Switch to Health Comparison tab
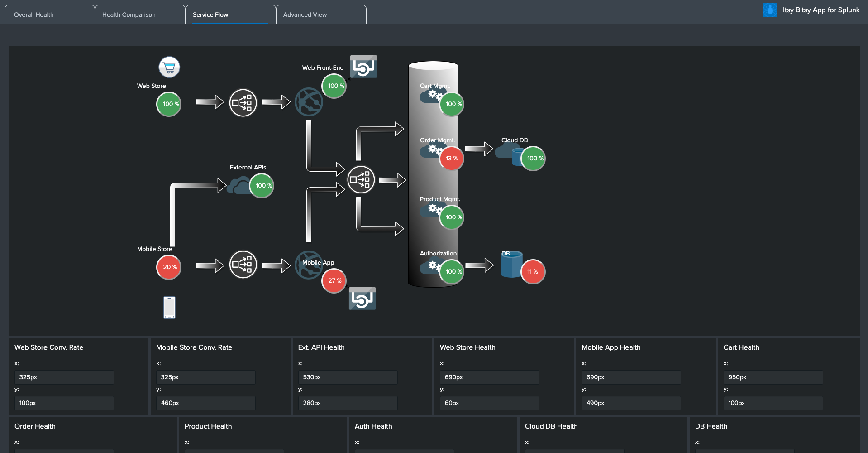This screenshot has height=453, width=868. pos(140,14)
